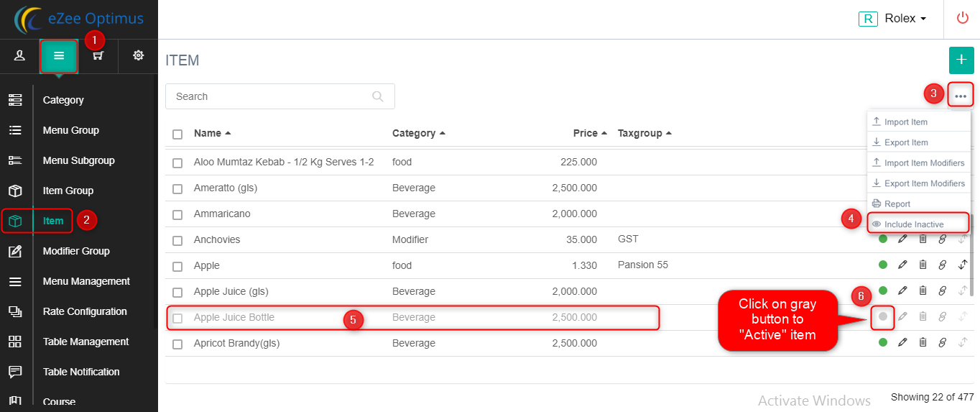
Task: Delete the Apple item via trash icon
Action: click(923, 265)
